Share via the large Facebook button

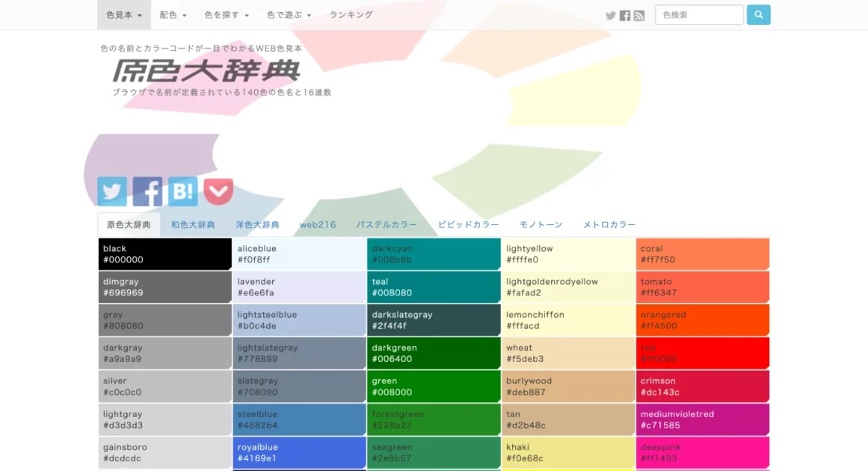click(x=147, y=192)
